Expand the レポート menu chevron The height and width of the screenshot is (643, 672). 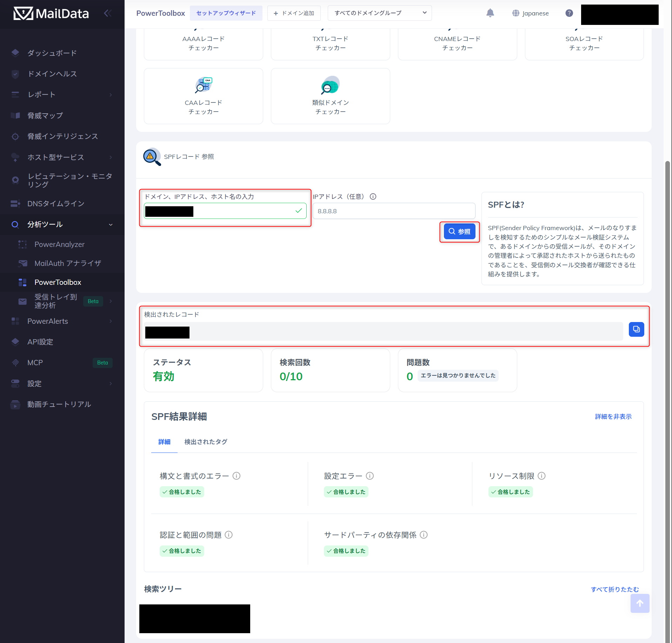[x=111, y=95]
